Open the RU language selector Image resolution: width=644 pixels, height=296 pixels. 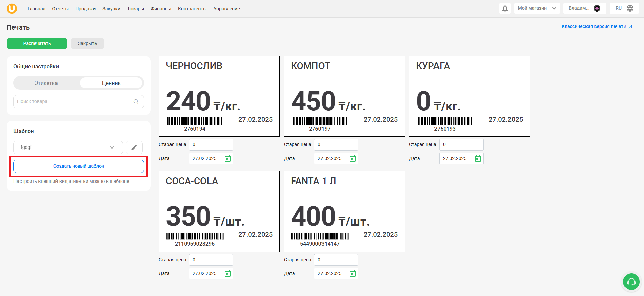(625, 8)
